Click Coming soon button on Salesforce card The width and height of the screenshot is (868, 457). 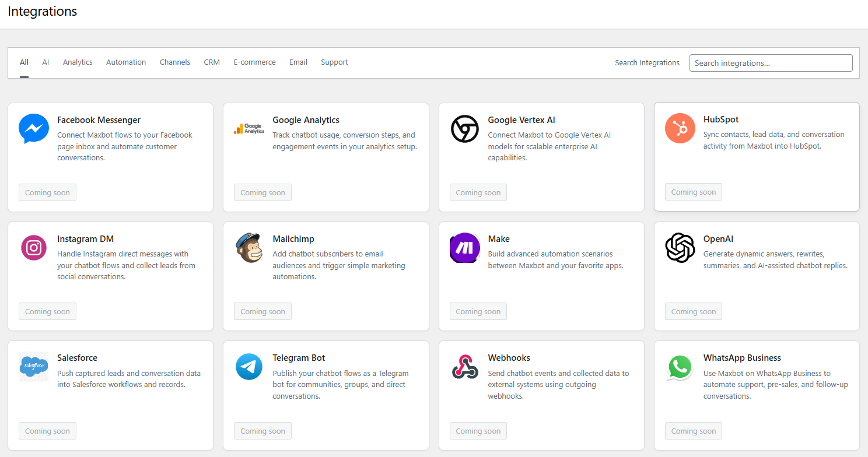pos(47,431)
